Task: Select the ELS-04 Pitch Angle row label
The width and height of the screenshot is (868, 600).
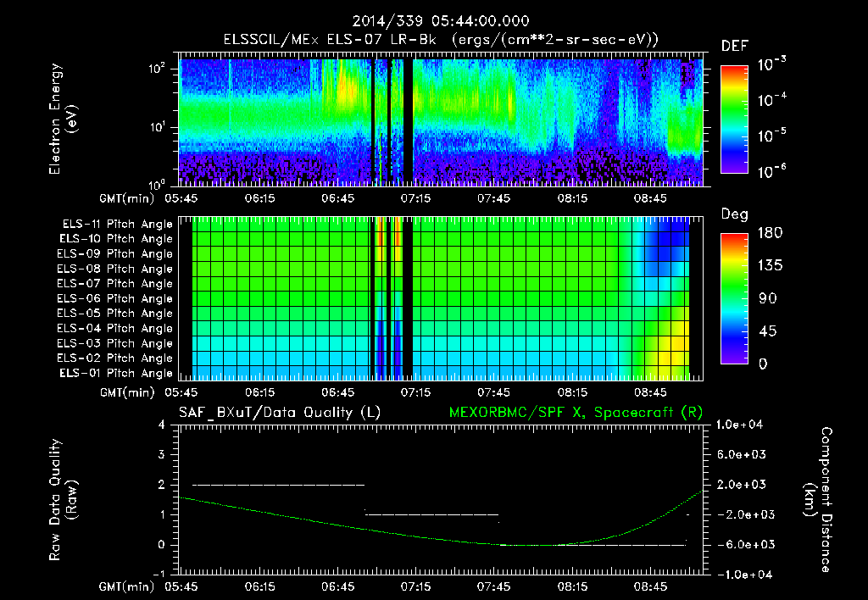Action: point(115,328)
